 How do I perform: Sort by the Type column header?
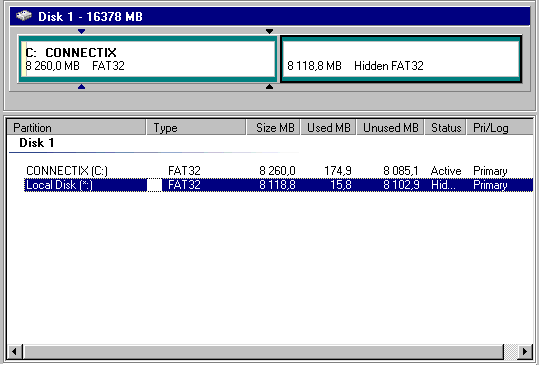tap(196, 128)
